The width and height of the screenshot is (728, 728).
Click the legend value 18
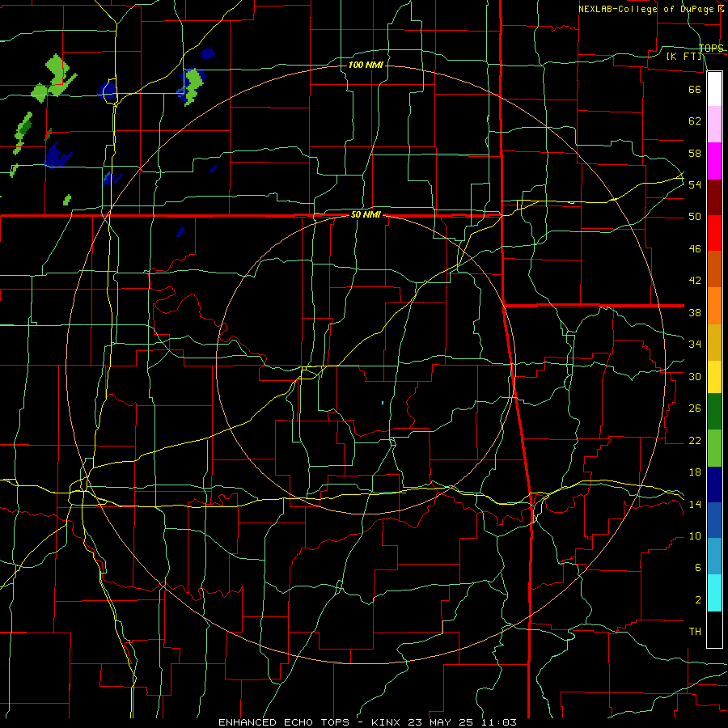(695, 472)
